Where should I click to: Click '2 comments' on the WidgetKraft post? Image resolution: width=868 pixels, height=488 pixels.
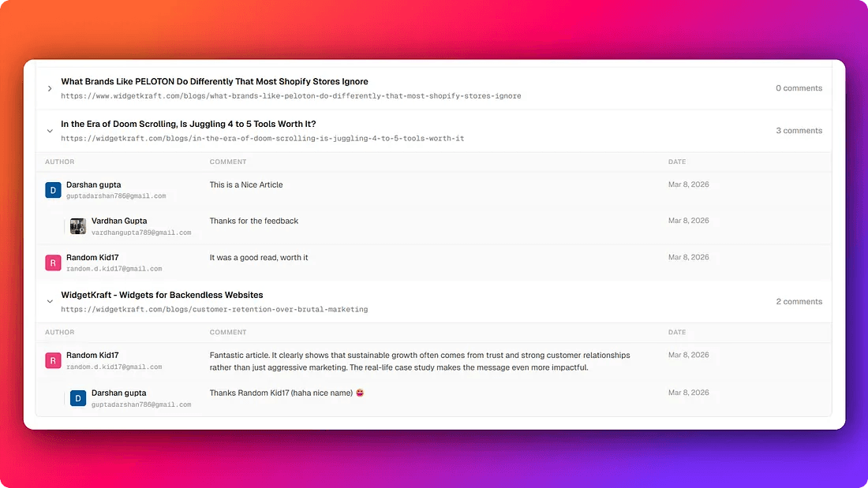[799, 301]
